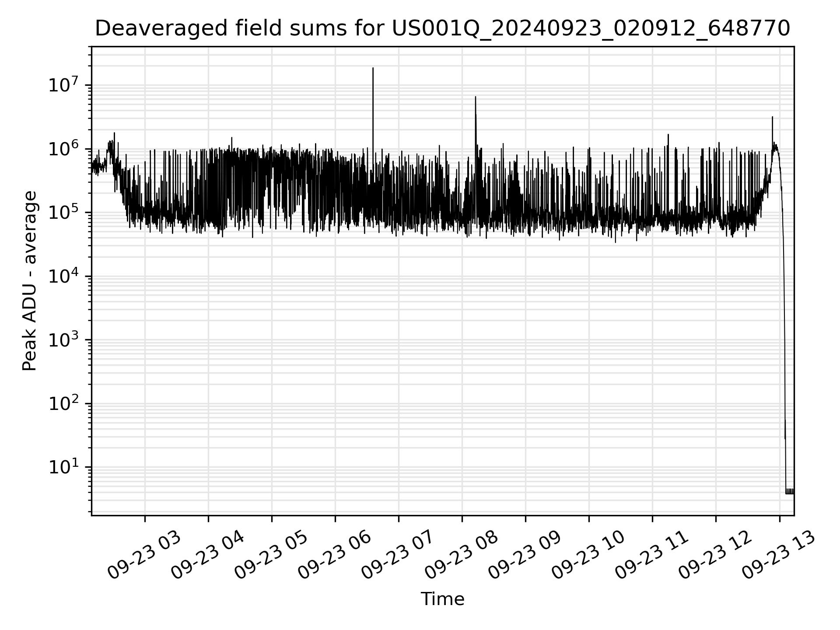Click the x-axis tick label '09-23 05'
Image resolution: width=840 pixels, height=630 pixels.
(x=271, y=556)
